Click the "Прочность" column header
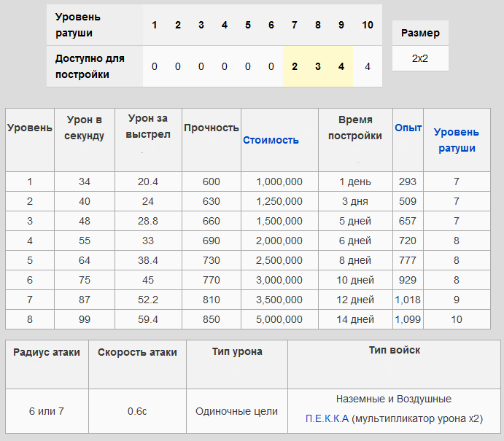This screenshot has width=504, height=441. point(212,128)
